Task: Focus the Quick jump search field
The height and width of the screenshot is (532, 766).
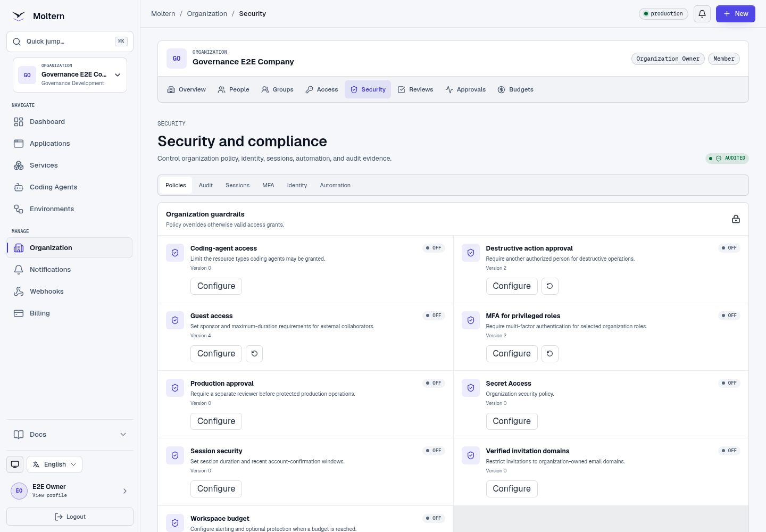Action: pyautogui.click(x=70, y=41)
